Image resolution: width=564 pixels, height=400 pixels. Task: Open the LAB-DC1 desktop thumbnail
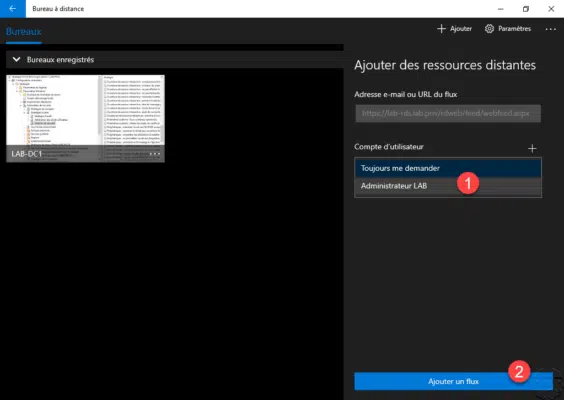[85, 118]
